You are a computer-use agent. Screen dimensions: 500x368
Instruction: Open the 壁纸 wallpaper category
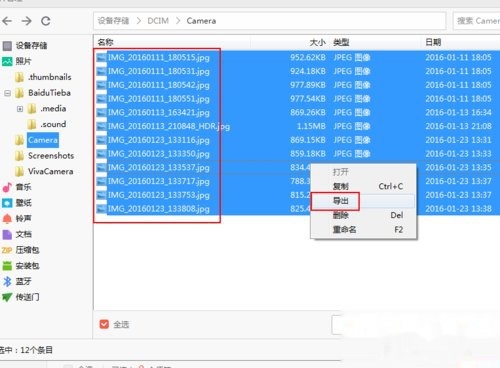tap(17, 203)
